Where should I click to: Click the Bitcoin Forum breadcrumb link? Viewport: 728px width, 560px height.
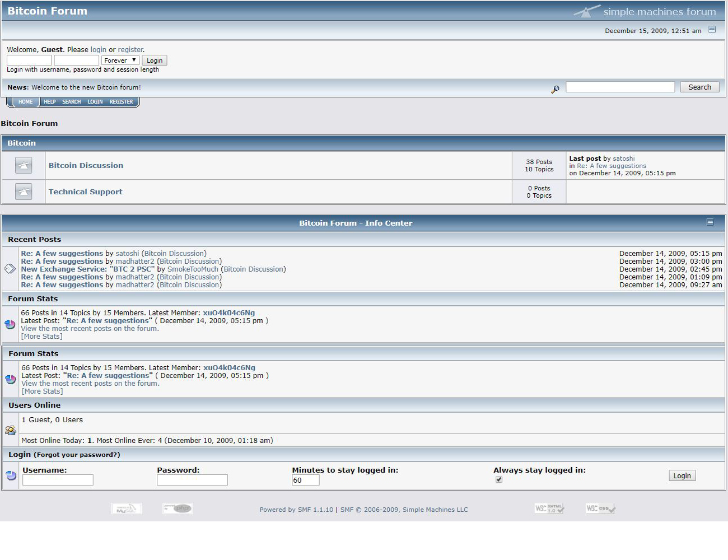29,123
